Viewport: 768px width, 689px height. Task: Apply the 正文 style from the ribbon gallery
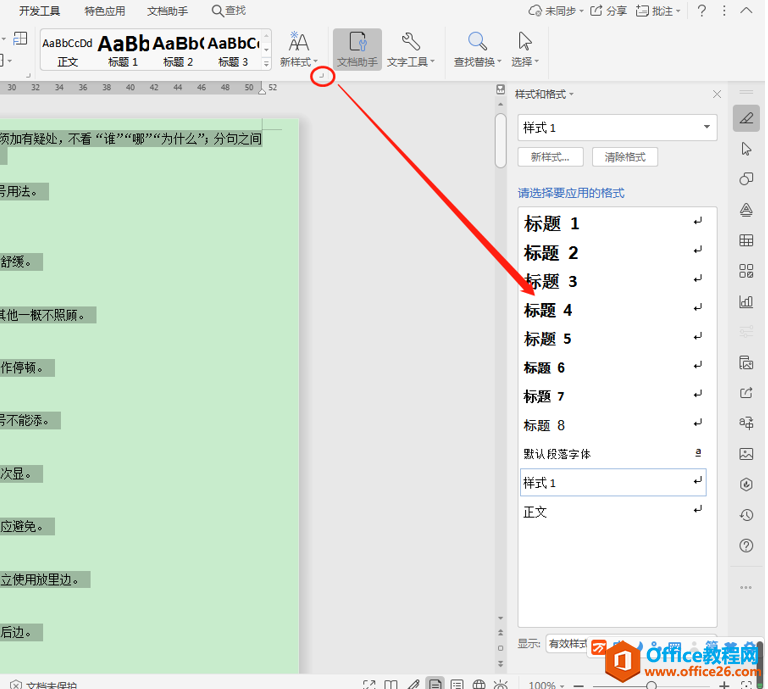(67, 50)
